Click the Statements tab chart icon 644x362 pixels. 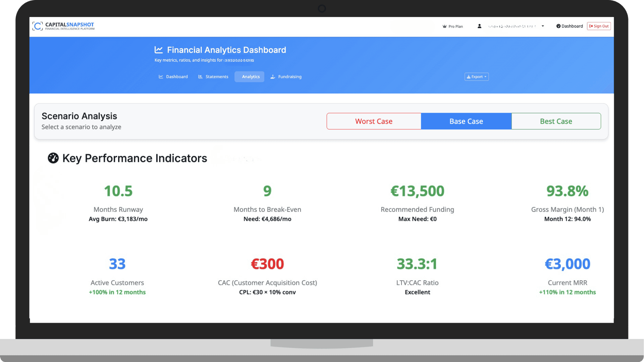point(200,77)
